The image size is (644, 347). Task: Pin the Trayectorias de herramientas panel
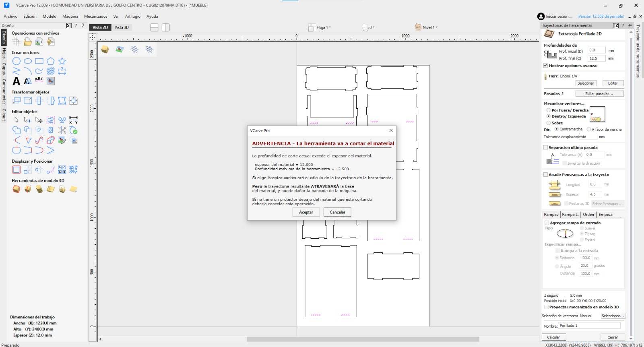(x=630, y=25)
